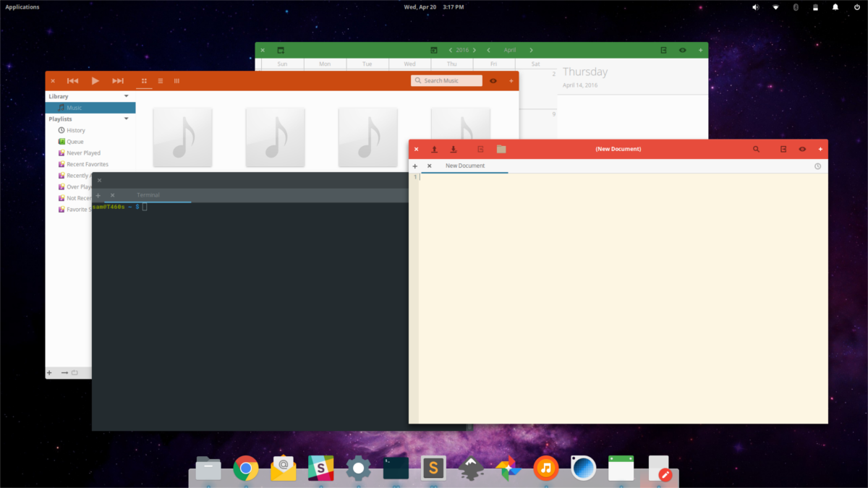The width and height of the screenshot is (868, 488).
Task: Click second album thumbnail in music library
Action: click(275, 137)
